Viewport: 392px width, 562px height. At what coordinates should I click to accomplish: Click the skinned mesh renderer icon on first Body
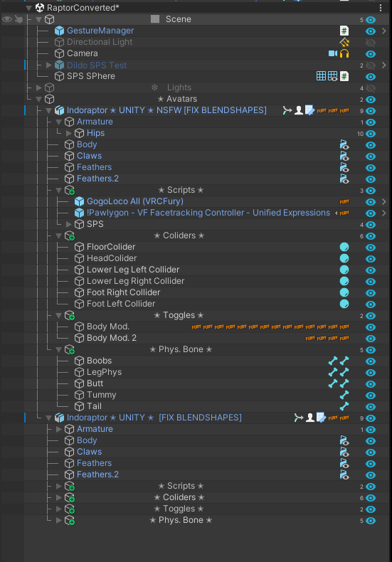[344, 145]
